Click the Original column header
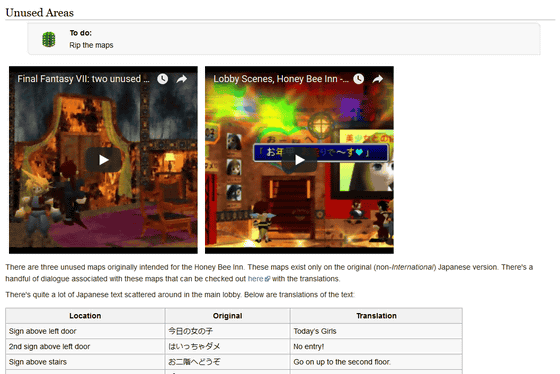Screen dimensions: 560x374 (228, 316)
